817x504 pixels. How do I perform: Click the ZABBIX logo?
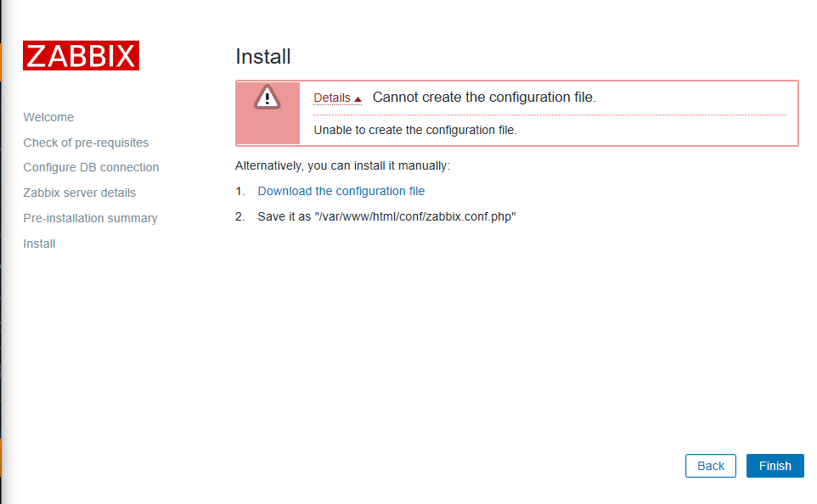(x=81, y=56)
